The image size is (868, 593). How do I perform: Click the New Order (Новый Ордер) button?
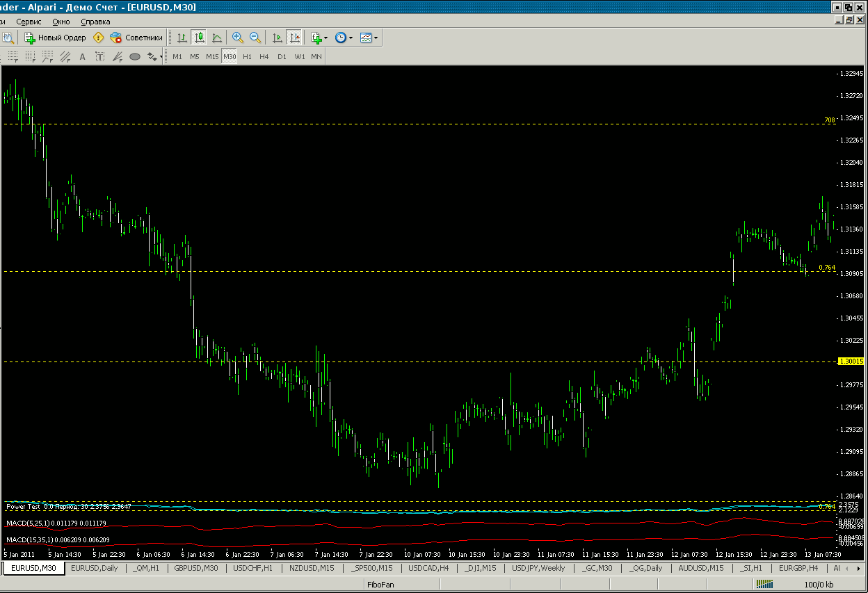pyautogui.click(x=56, y=38)
